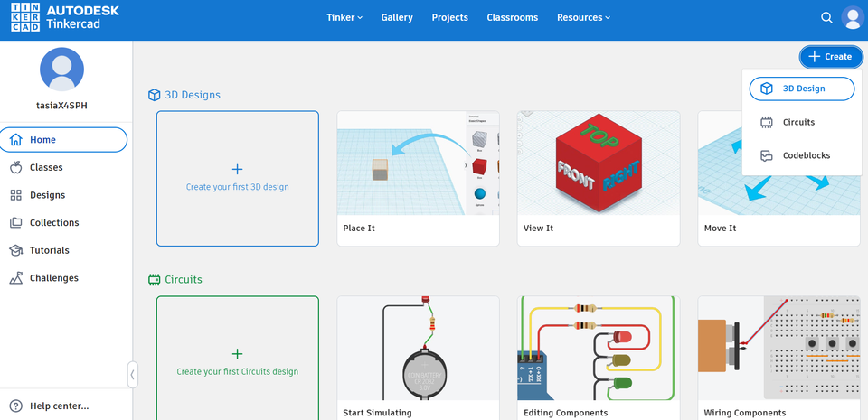Pick the Codeblocks icon in Create menu

click(x=766, y=156)
